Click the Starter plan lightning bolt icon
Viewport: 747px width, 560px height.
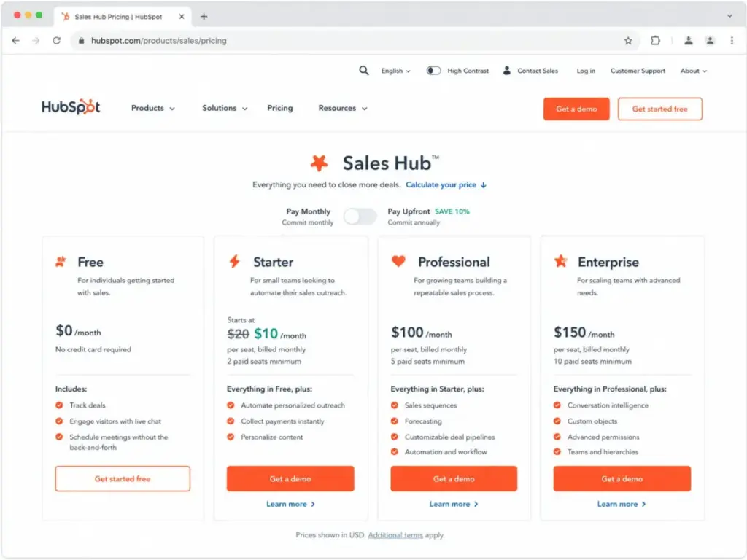coord(234,262)
